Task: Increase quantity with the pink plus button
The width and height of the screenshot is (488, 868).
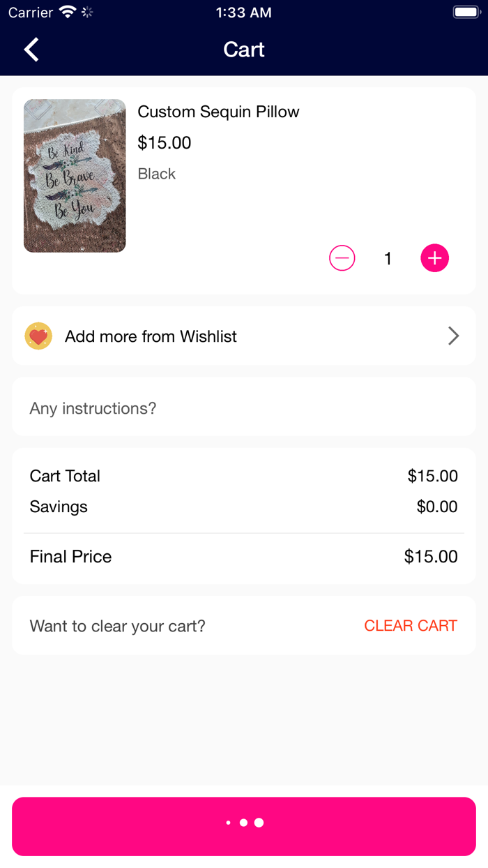Action: point(434,258)
